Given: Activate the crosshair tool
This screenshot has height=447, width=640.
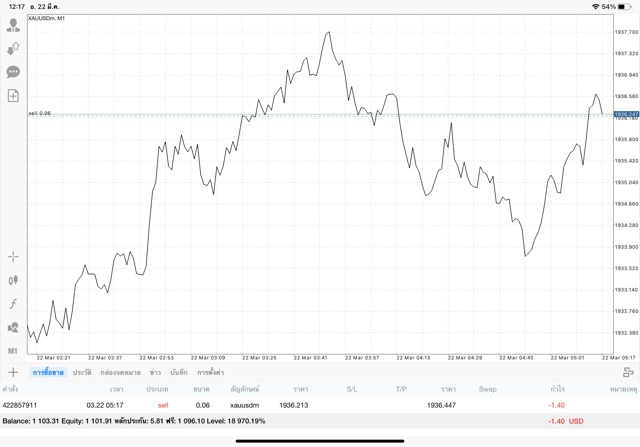Looking at the screenshot, I should click(13, 257).
